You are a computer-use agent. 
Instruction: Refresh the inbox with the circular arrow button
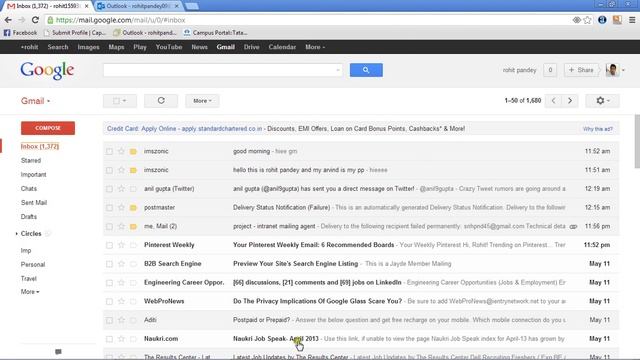pyautogui.click(x=161, y=101)
